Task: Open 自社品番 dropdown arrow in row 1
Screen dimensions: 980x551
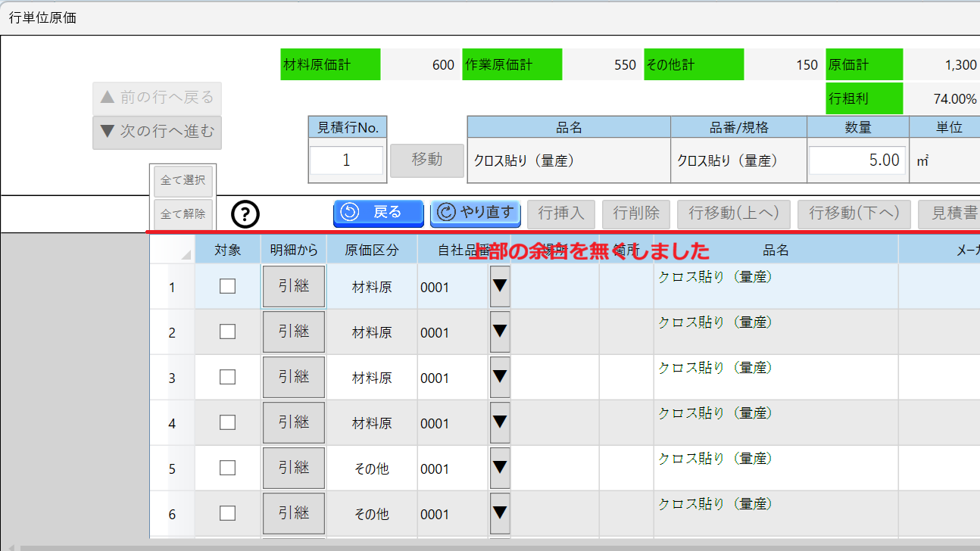Action: coord(500,286)
